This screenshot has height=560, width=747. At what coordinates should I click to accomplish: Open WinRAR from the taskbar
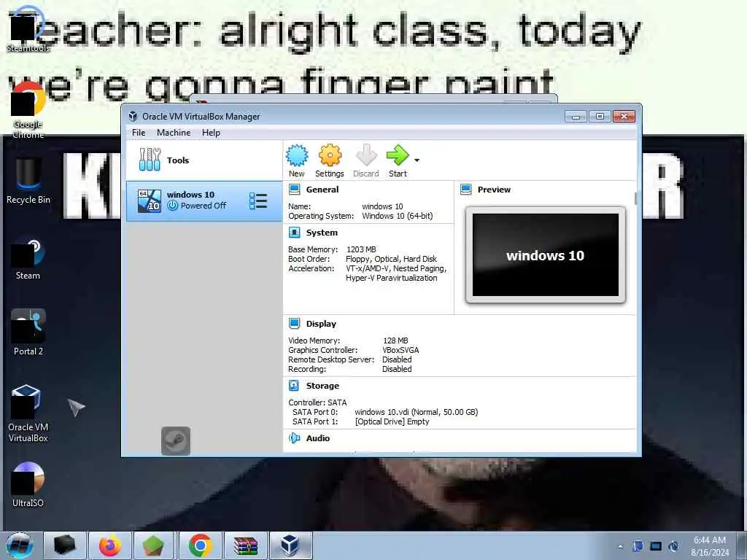(x=246, y=545)
